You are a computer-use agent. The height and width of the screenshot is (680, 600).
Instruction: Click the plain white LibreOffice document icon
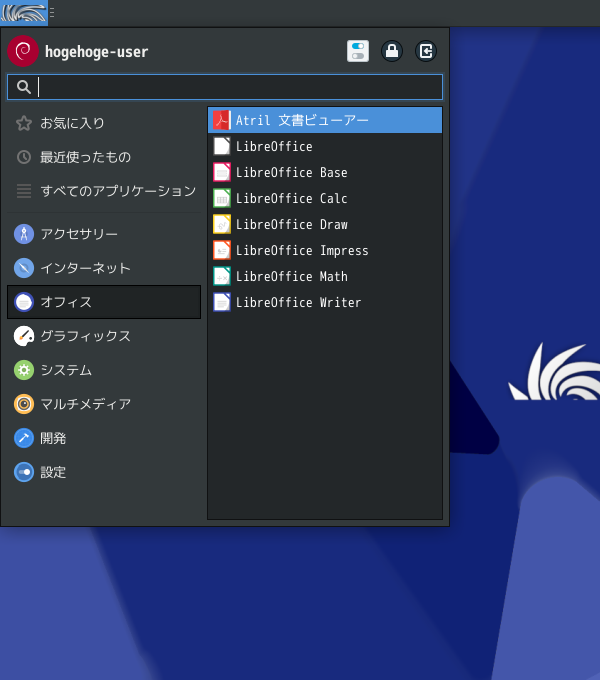click(x=222, y=146)
